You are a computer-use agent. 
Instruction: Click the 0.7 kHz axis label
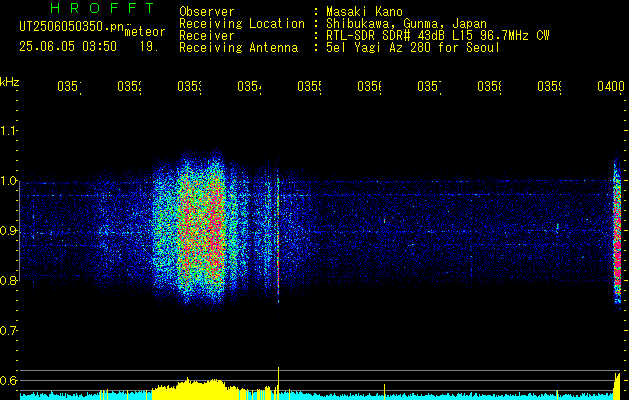(8, 331)
